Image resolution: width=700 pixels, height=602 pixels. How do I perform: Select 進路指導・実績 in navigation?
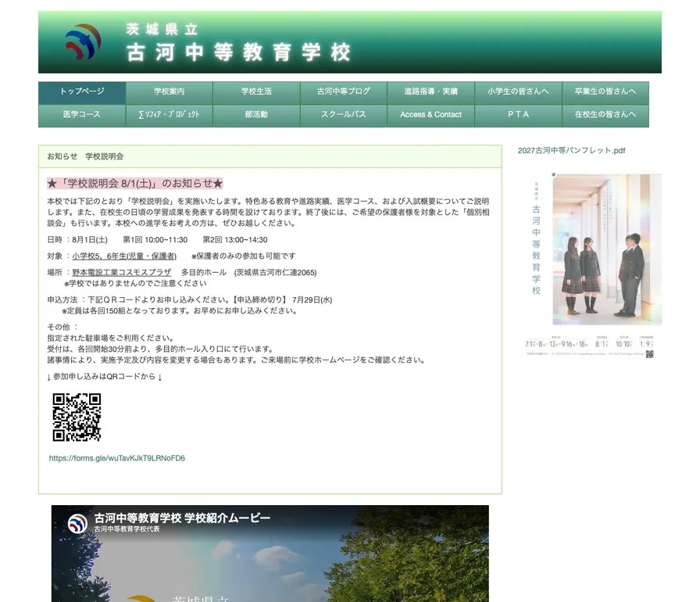pyautogui.click(x=430, y=91)
